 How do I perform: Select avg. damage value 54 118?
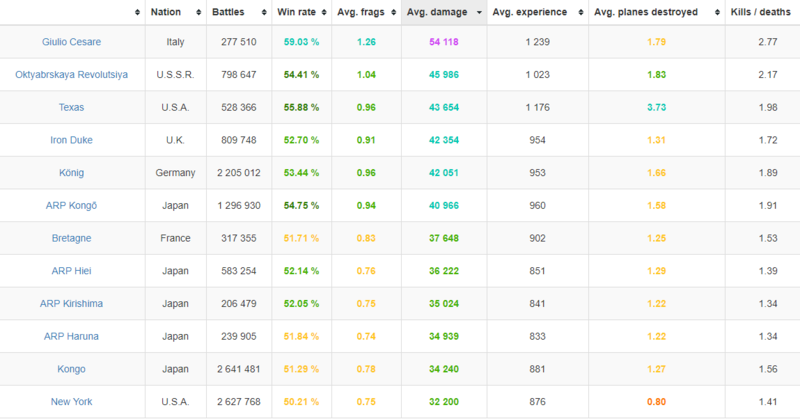tap(444, 42)
